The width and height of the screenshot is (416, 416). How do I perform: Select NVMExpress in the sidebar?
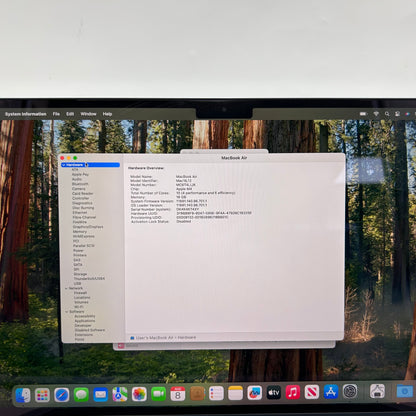pyautogui.click(x=84, y=236)
